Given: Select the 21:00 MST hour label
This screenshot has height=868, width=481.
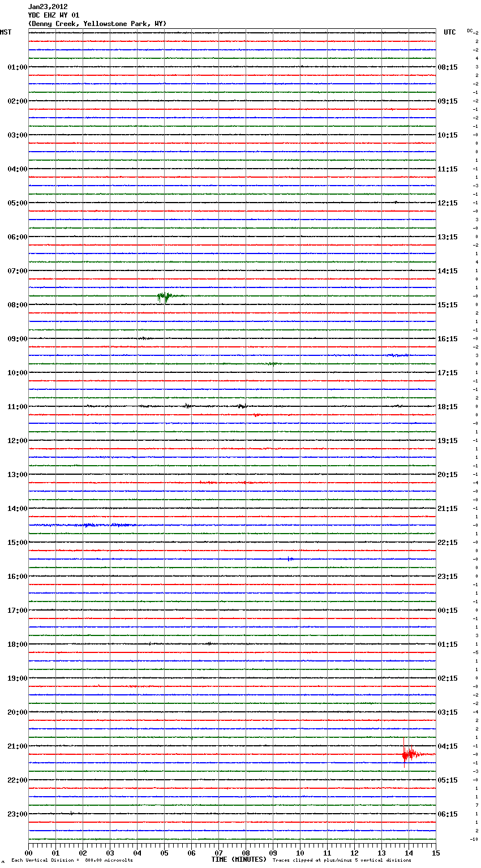Looking at the screenshot, I should click(18, 746).
